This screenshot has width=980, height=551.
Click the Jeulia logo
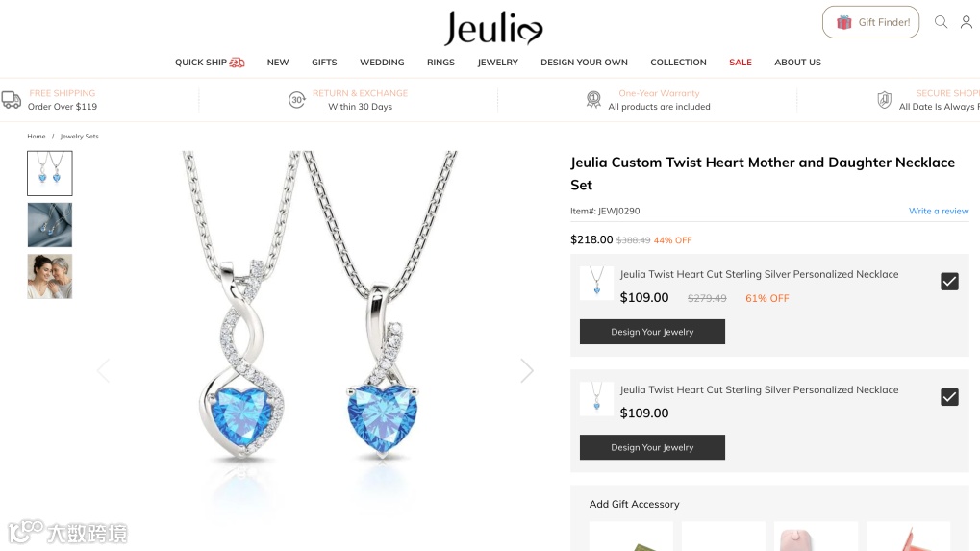[493, 28]
